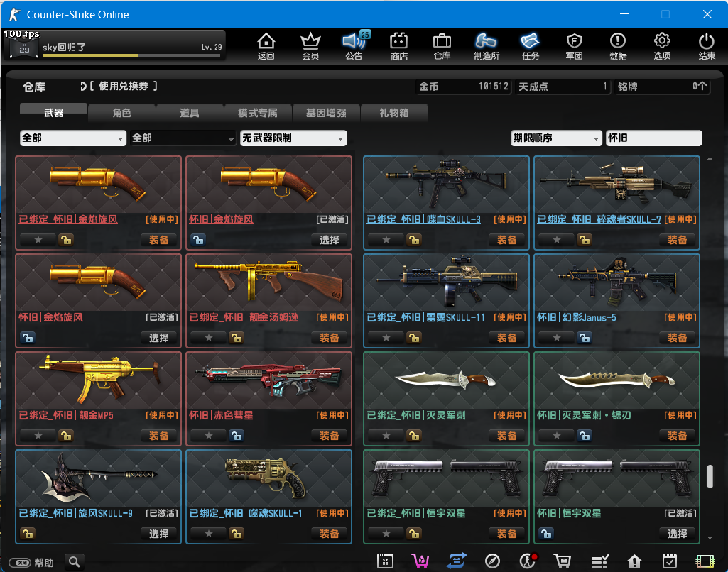This screenshot has height=572, width=728.
Task: Open the running man icon with red dot
Action: click(x=528, y=561)
